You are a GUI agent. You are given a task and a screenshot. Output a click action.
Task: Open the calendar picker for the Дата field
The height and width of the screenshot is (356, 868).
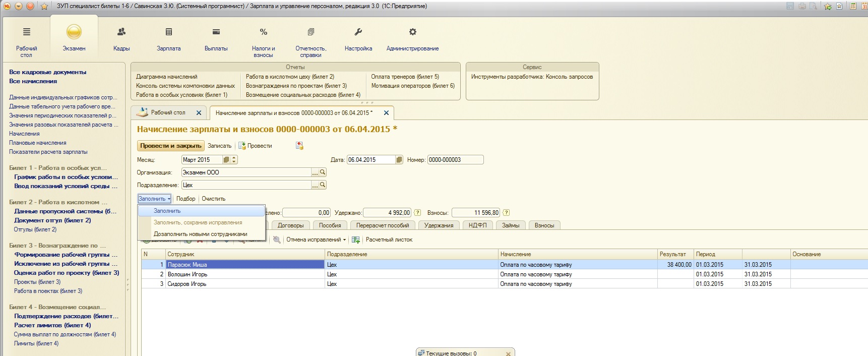[399, 160]
